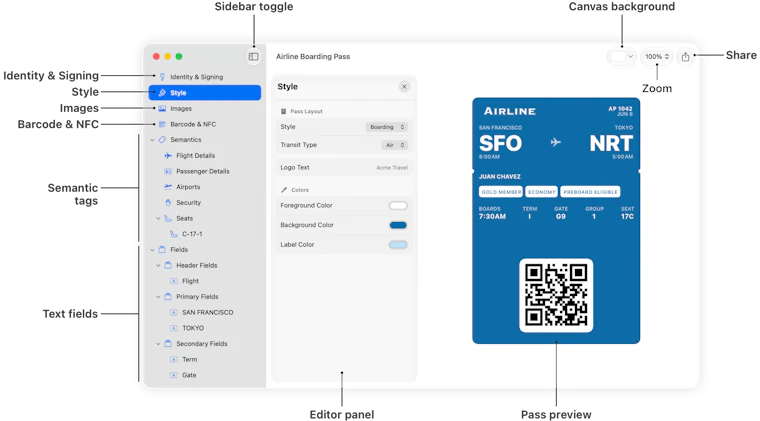The width and height of the screenshot is (760, 421).
Task: Click the ECONOMY badge on the pass
Action: tap(541, 192)
